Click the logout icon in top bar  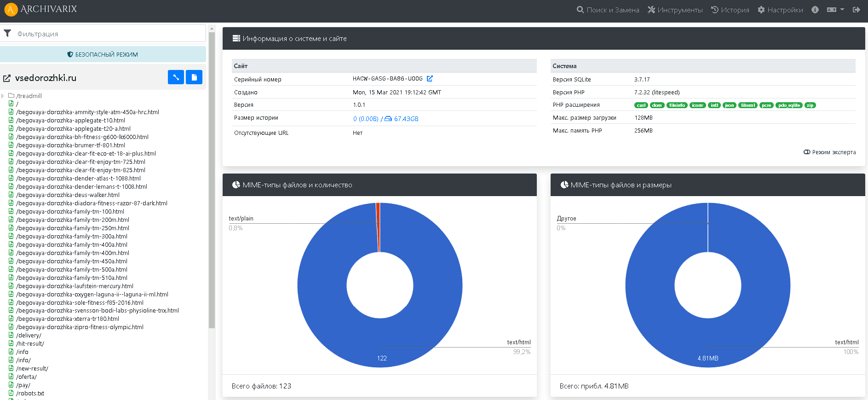(856, 10)
